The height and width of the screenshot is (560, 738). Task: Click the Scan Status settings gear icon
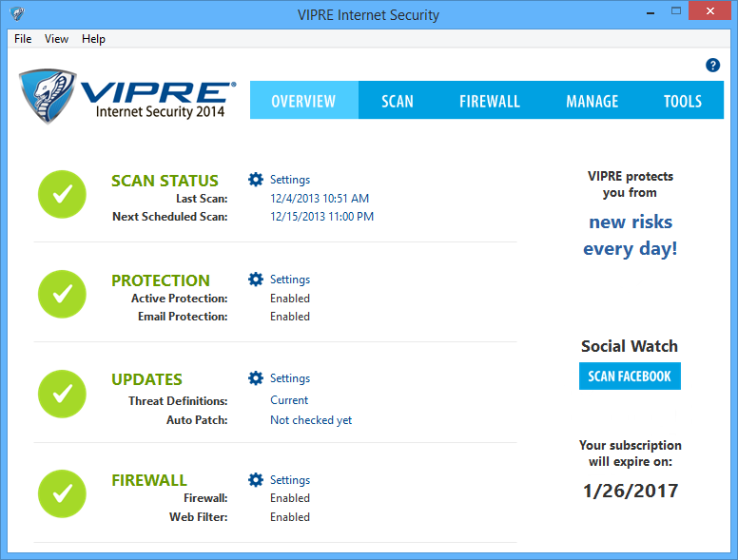[256, 180]
